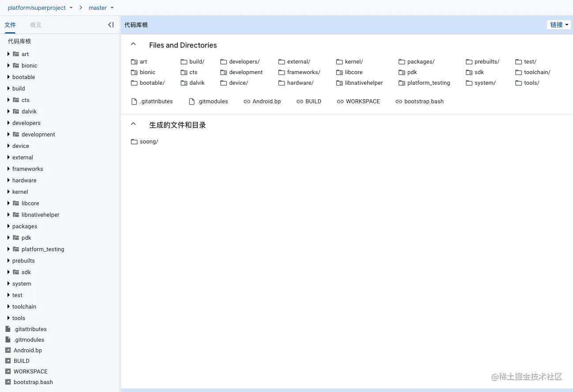Expand the kernel tree node in sidebar
The width and height of the screenshot is (573, 392).
pos(8,192)
